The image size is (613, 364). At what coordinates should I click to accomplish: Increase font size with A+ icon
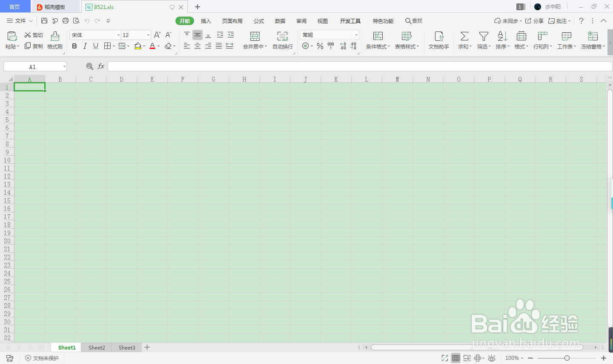point(158,35)
